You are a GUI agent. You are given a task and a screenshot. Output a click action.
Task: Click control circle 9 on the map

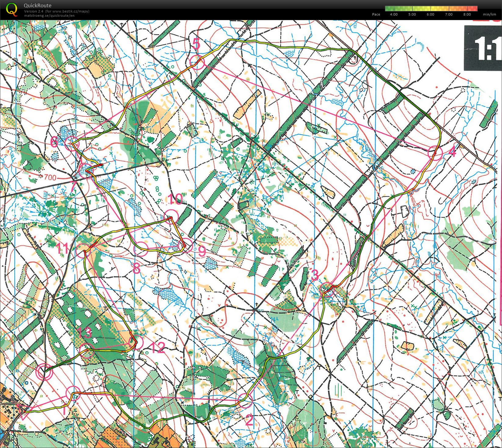point(185,245)
